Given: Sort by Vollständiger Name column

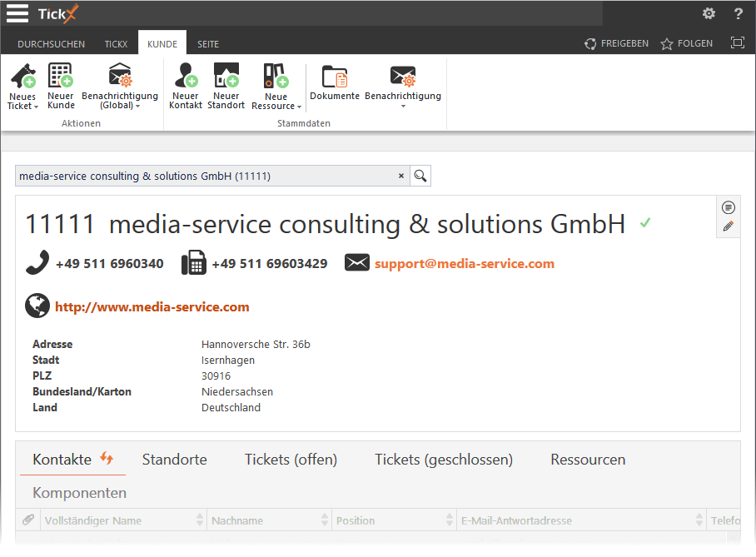Looking at the screenshot, I should [x=123, y=520].
